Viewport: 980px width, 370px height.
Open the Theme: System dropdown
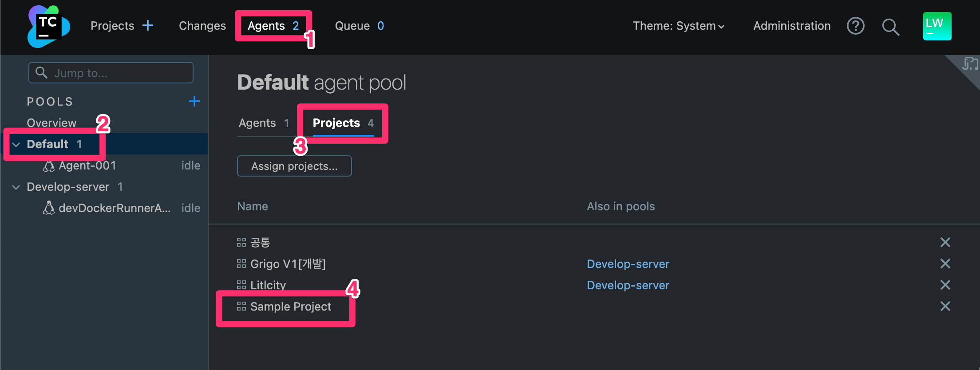(x=678, y=26)
